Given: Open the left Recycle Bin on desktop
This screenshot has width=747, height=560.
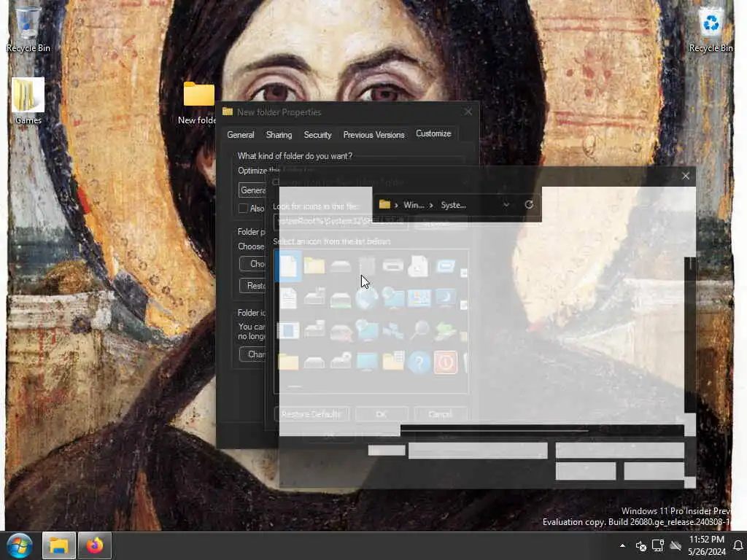Looking at the screenshot, I should (28, 28).
